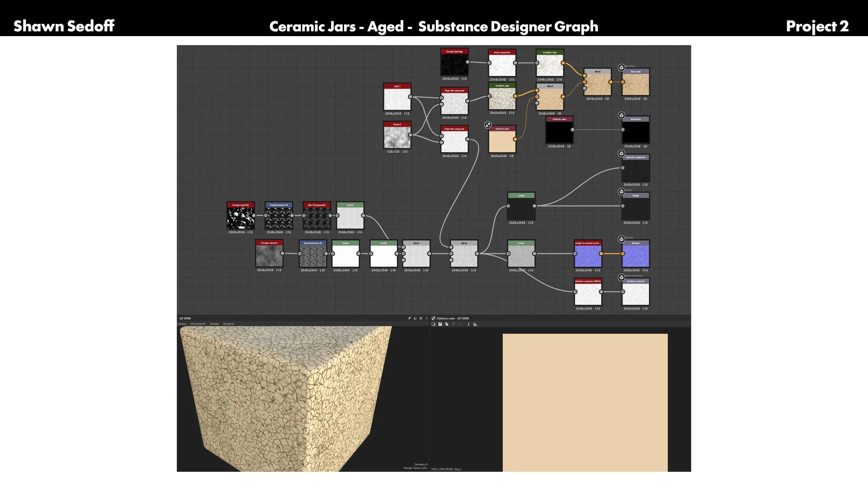
Task: Select the Specular roughness output node
Action: [636, 168]
